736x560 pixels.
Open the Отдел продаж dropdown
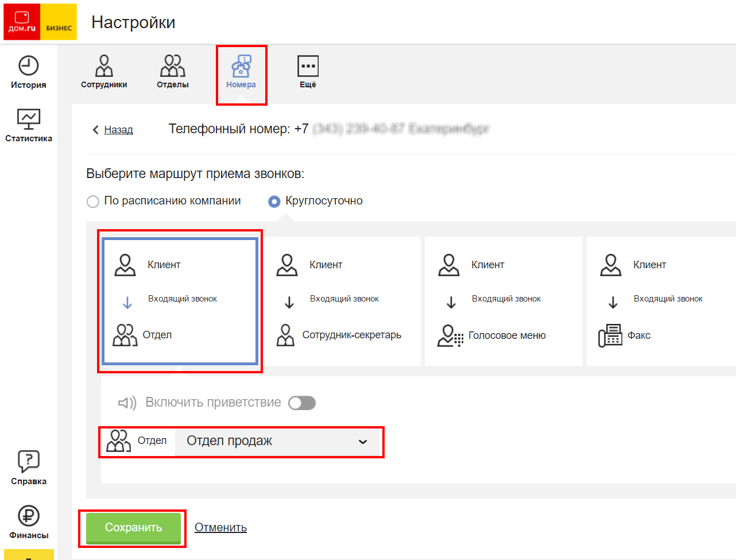pyautogui.click(x=278, y=441)
